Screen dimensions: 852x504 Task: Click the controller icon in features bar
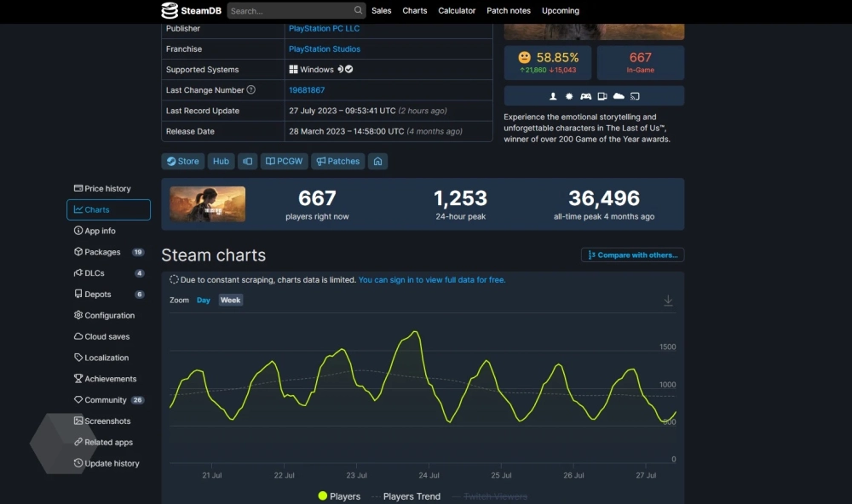pyautogui.click(x=585, y=96)
